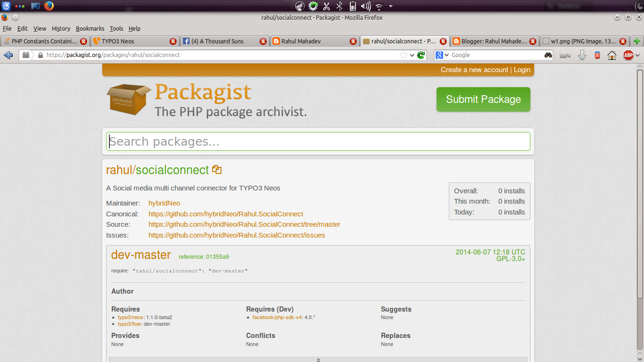Click the facebook/php-sdk-v4 link
644x362 pixels.
(x=277, y=317)
